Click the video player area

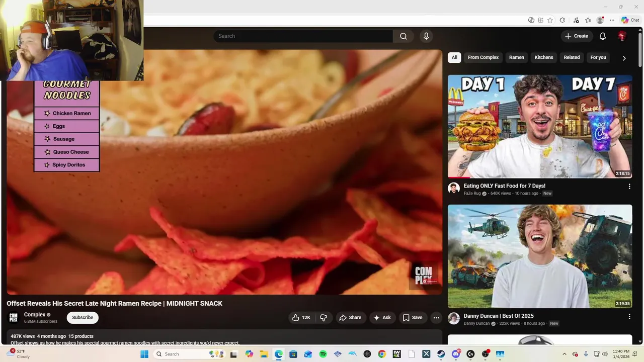pyautogui.click(x=224, y=172)
